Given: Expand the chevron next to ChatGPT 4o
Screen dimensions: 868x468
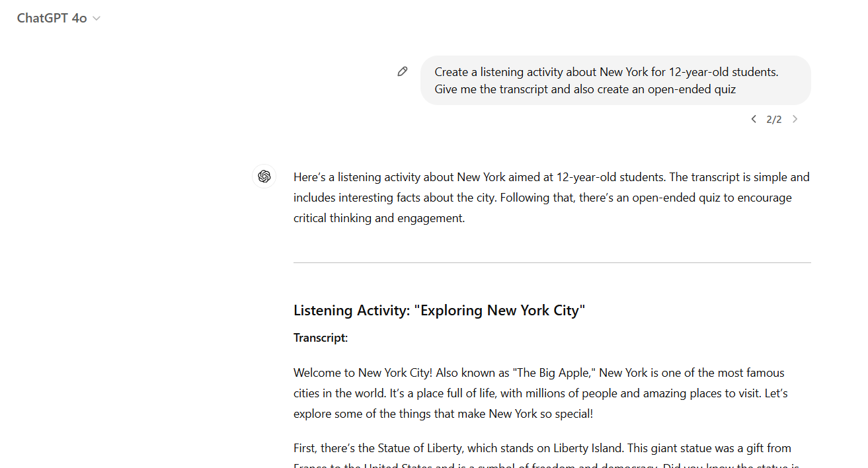Looking at the screenshot, I should tap(97, 19).
